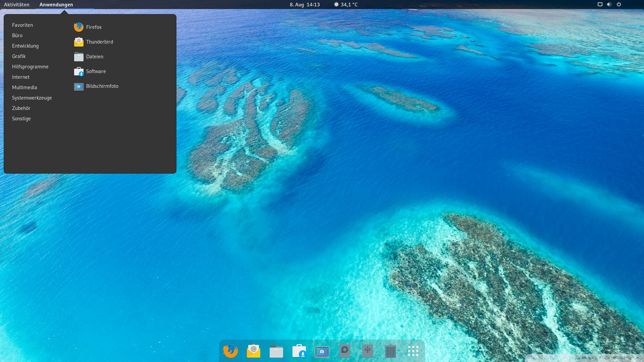Open the trash can in dock
Viewport: 644px width, 362px height.
(390, 351)
